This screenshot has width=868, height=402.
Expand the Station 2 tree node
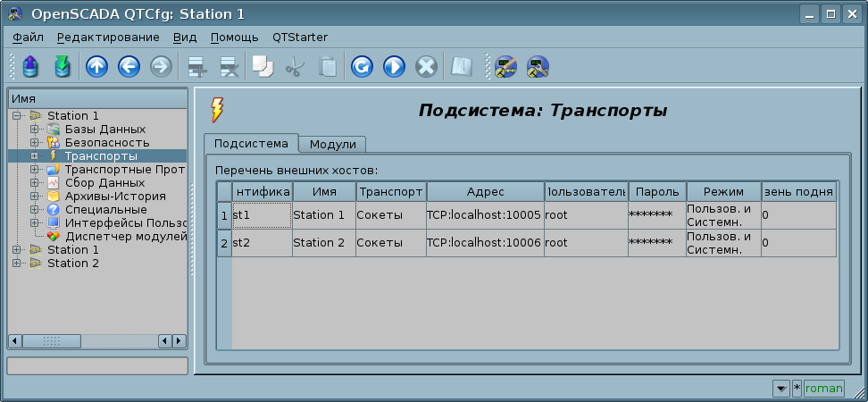click(x=17, y=264)
